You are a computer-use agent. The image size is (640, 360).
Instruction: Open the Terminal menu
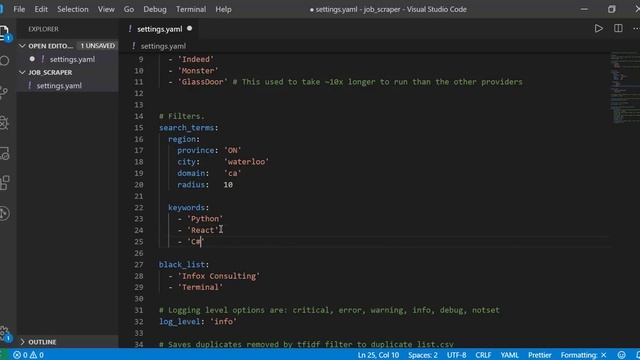pos(191,9)
